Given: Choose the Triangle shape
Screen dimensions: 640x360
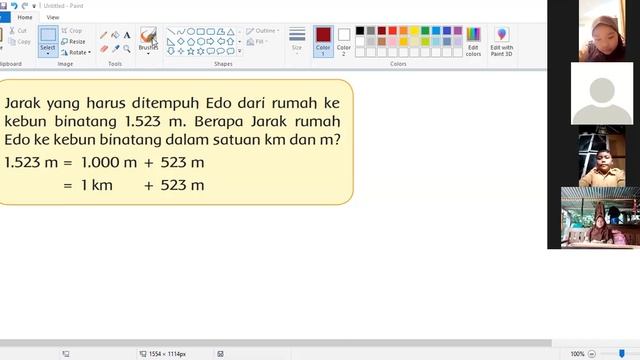Looking at the screenshot, I should (231, 31).
